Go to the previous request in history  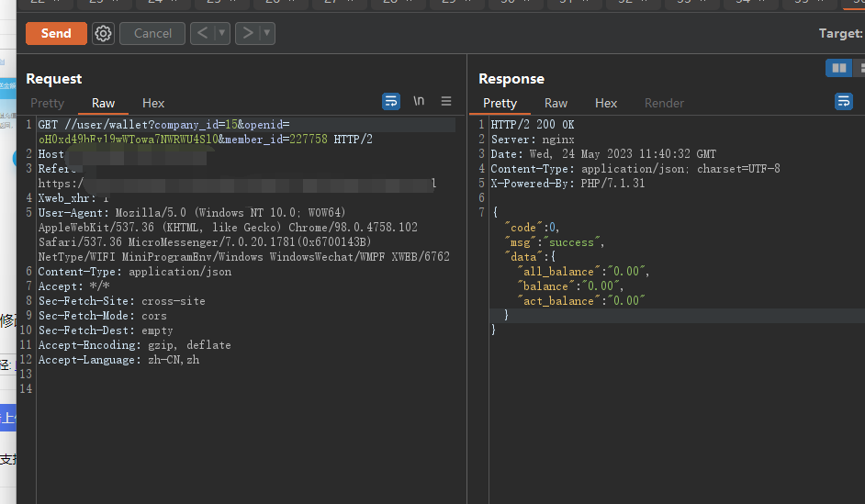[x=202, y=34]
